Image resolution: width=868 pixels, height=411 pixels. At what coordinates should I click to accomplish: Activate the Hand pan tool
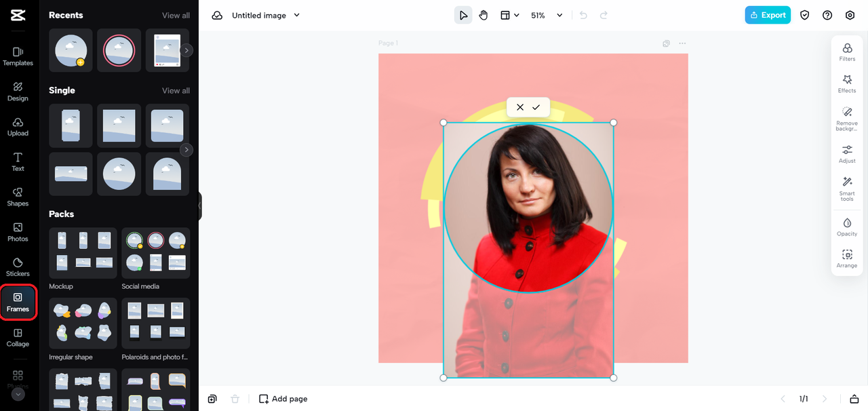(484, 15)
